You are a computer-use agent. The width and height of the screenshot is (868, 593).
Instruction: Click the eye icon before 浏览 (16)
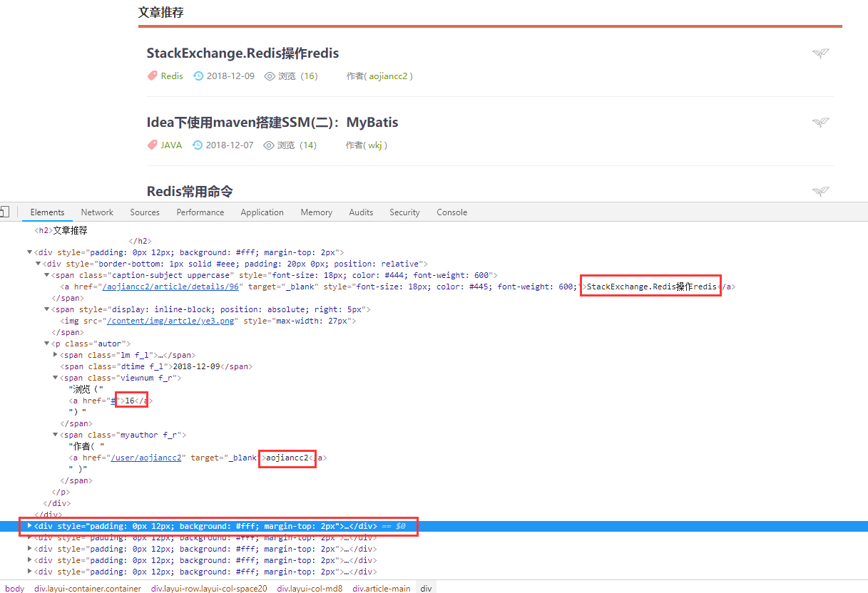pyautogui.click(x=270, y=76)
